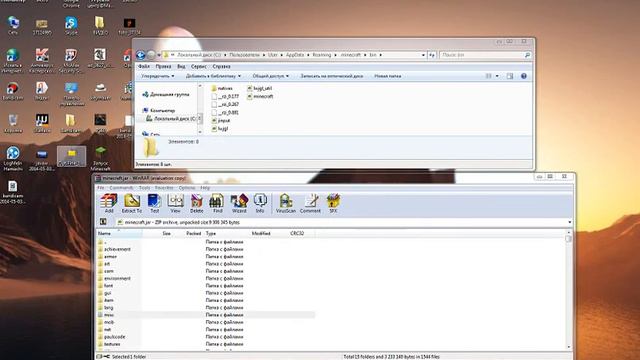Open the Help menu in WinRAR
The width and height of the screenshot is (640, 360).
point(205,188)
